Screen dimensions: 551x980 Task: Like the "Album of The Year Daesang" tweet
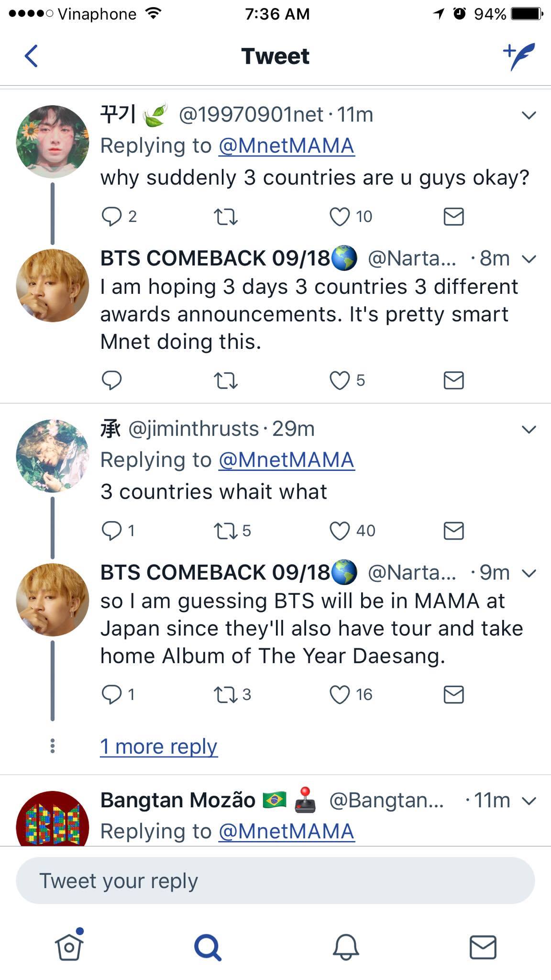pos(340,695)
